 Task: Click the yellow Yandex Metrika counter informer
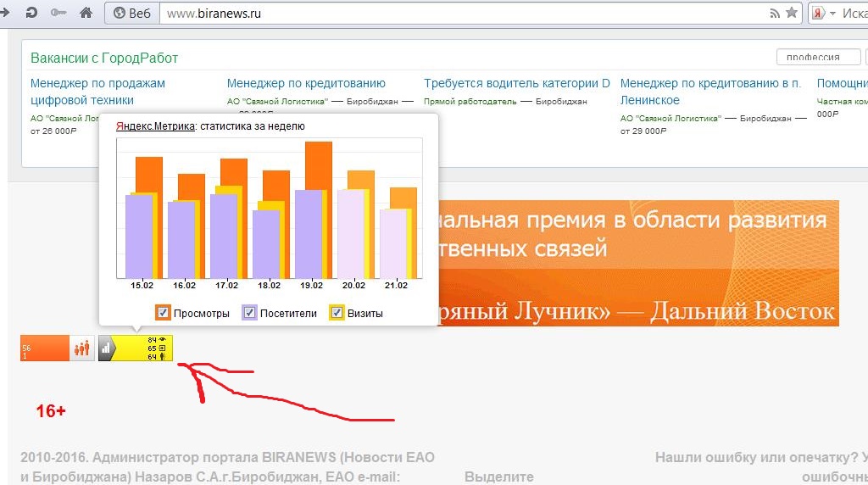[136, 348]
